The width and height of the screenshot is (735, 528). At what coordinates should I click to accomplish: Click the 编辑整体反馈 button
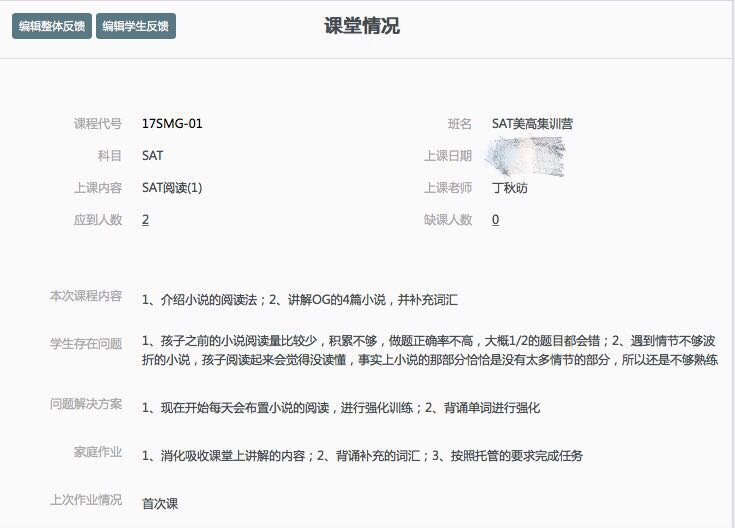52,26
